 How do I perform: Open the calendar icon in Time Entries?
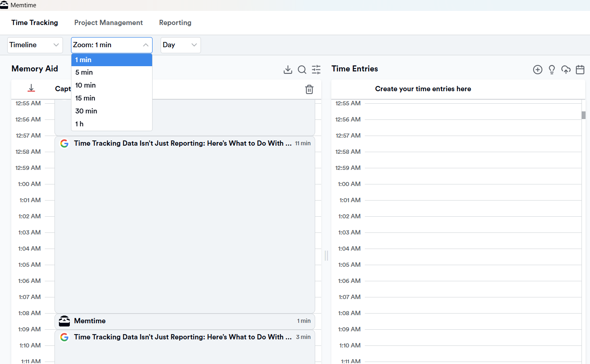pos(580,69)
